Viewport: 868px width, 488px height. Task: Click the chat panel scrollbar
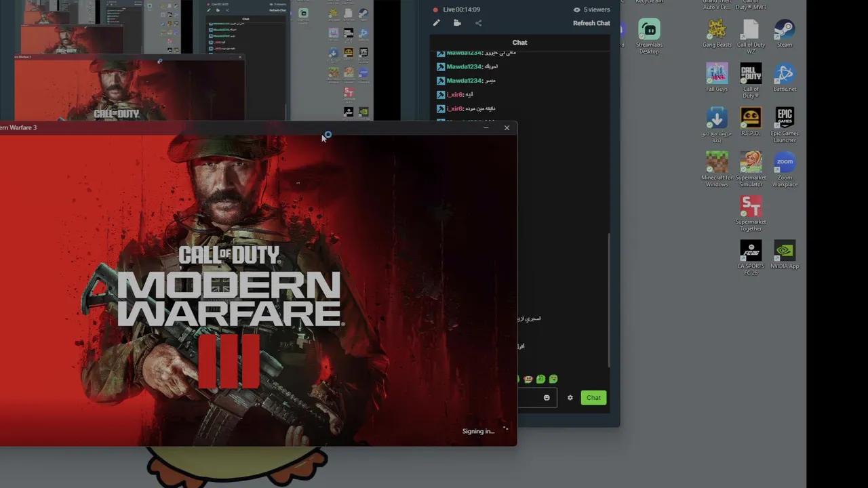click(x=608, y=300)
